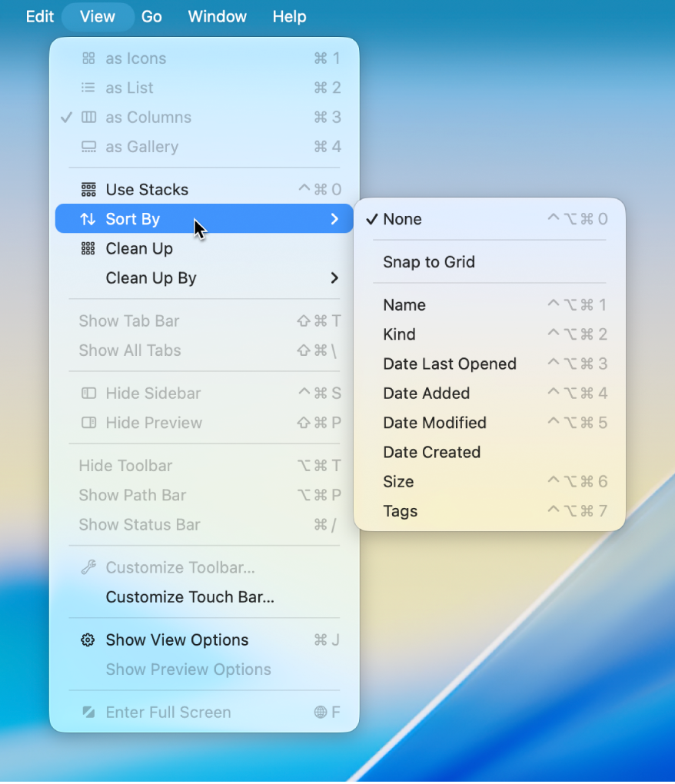Select Show Status Bar menu item
Image resolution: width=675 pixels, height=784 pixels.
click(204, 525)
